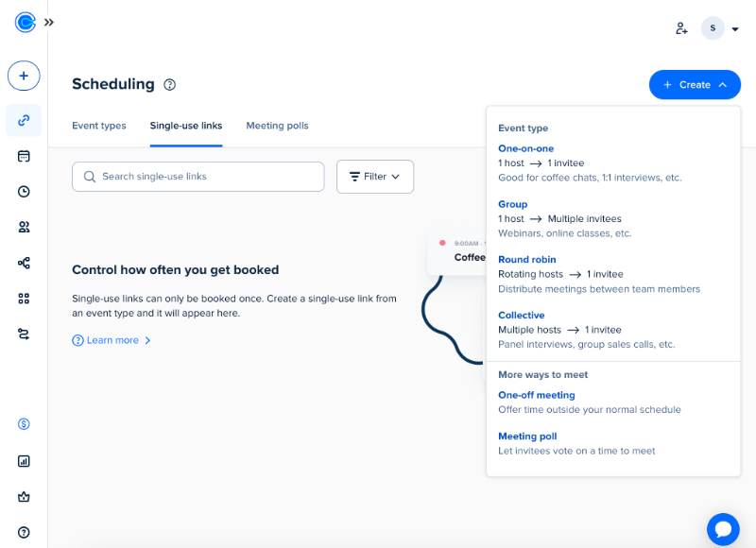Open Help via the question mark icon

[x=24, y=531]
